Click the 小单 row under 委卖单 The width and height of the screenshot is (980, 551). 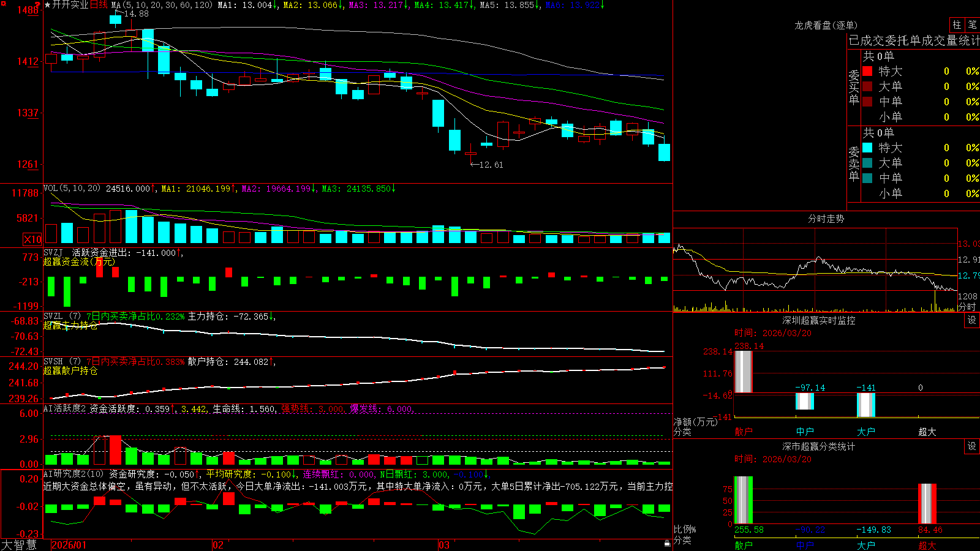921,193
